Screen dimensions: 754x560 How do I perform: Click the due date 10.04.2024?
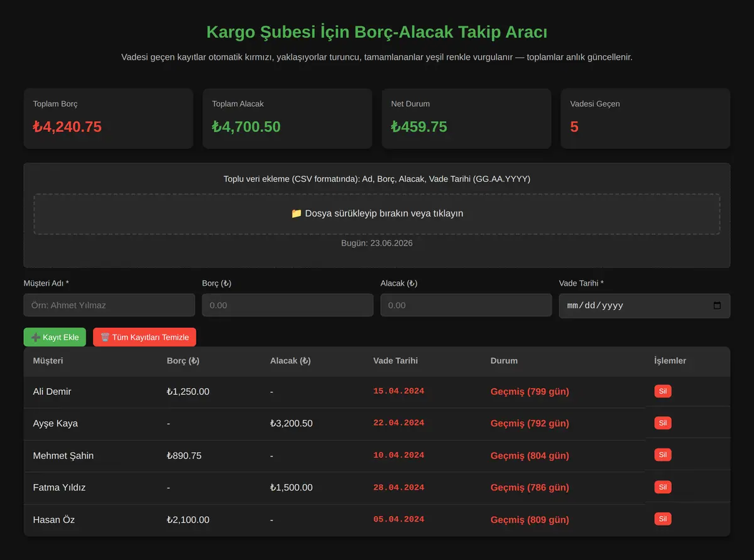(399, 455)
